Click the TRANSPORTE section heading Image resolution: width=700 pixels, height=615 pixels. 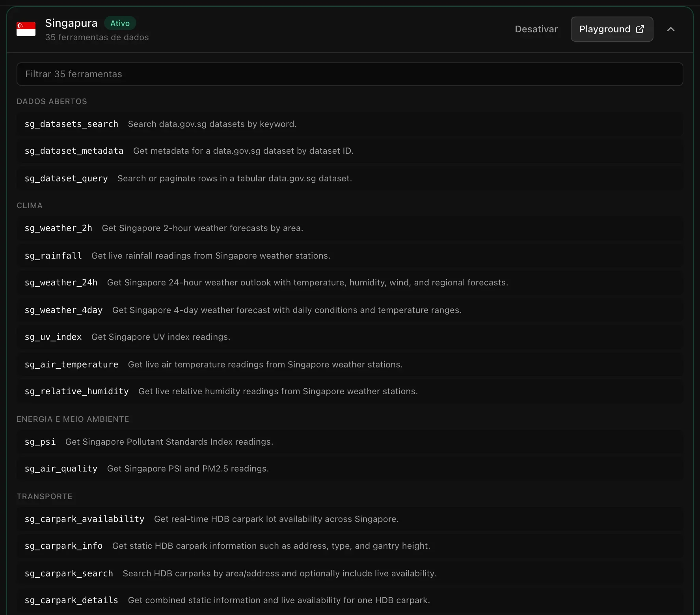[x=45, y=496]
